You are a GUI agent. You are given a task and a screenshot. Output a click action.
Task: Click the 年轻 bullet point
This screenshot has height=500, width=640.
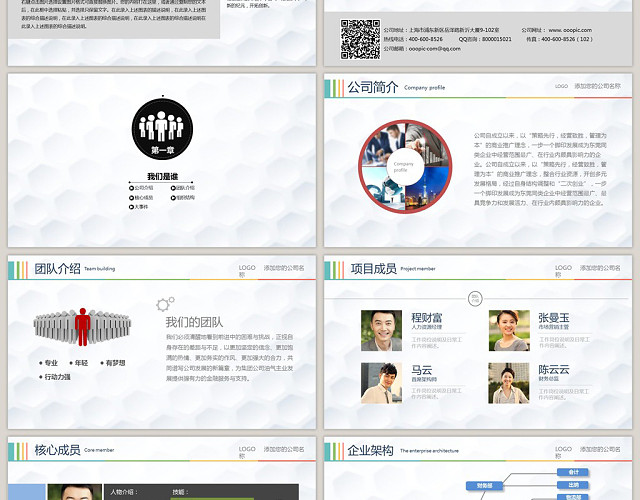tap(79, 363)
